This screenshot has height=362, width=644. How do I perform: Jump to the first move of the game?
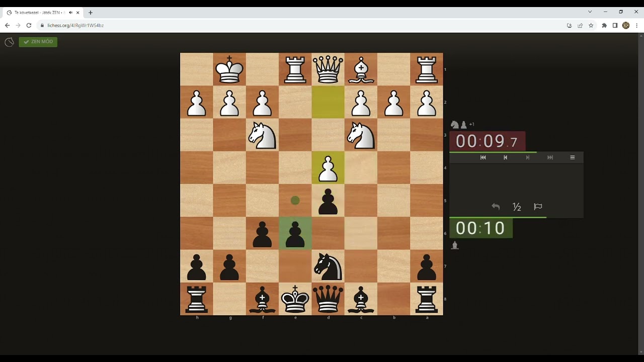(483, 157)
